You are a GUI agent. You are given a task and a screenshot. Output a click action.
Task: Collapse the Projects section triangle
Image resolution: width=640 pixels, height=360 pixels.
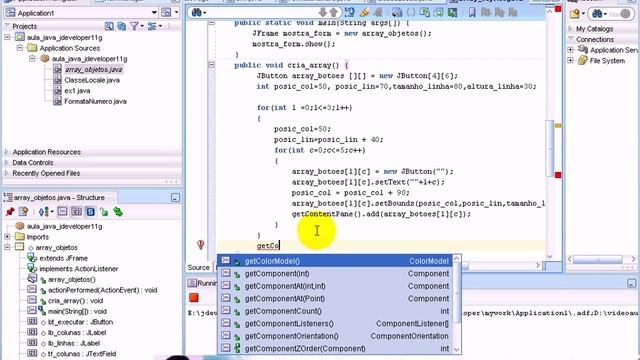[7, 26]
